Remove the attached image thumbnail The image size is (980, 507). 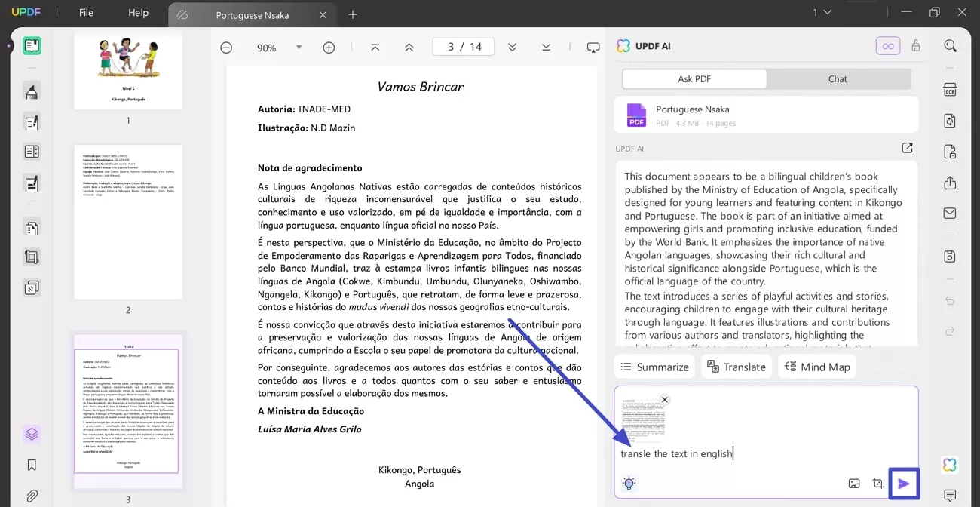point(664,400)
